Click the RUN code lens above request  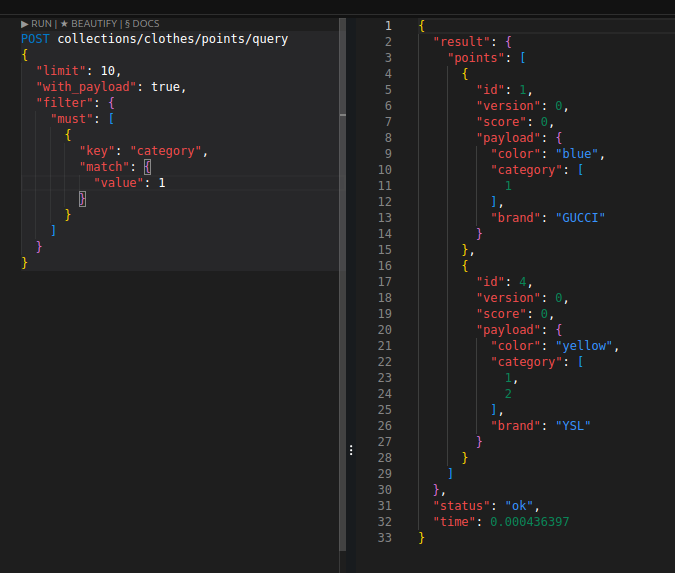pyautogui.click(x=36, y=23)
